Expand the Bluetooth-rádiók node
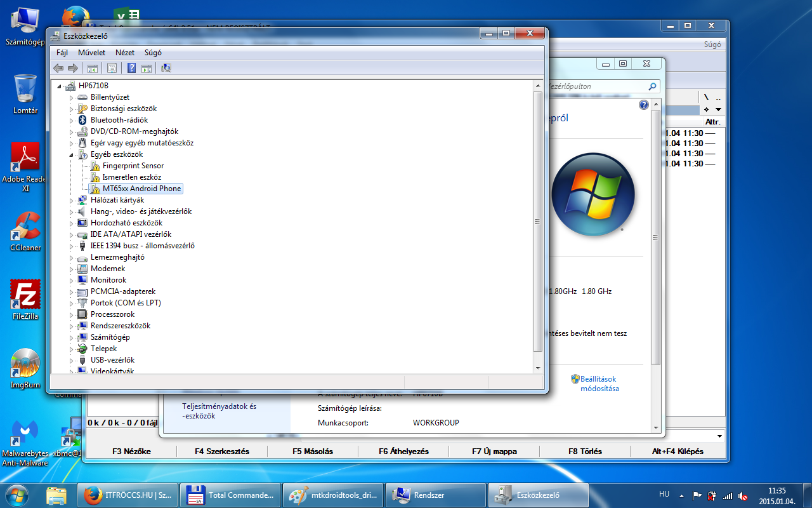The height and width of the screenshot is (508, 812). point(72,120)
